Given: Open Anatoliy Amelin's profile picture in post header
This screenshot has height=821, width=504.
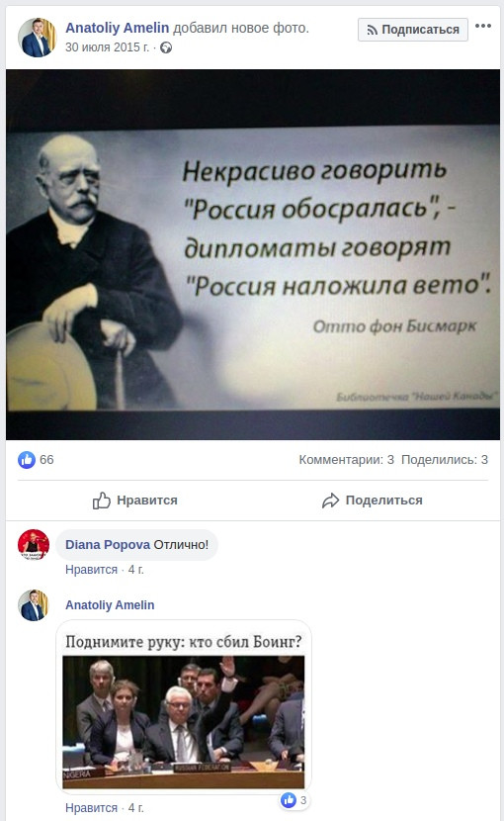Looking at the screenshot, I should click(38, 38).
